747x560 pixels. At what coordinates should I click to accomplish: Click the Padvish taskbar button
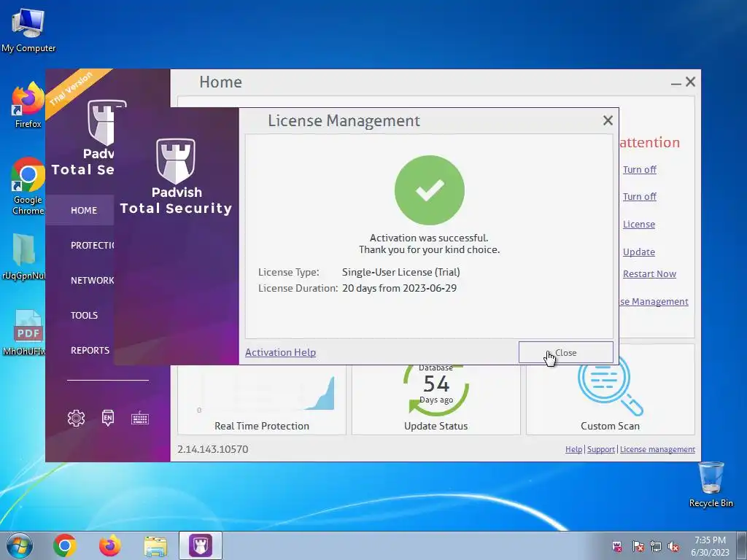(201, 545)
